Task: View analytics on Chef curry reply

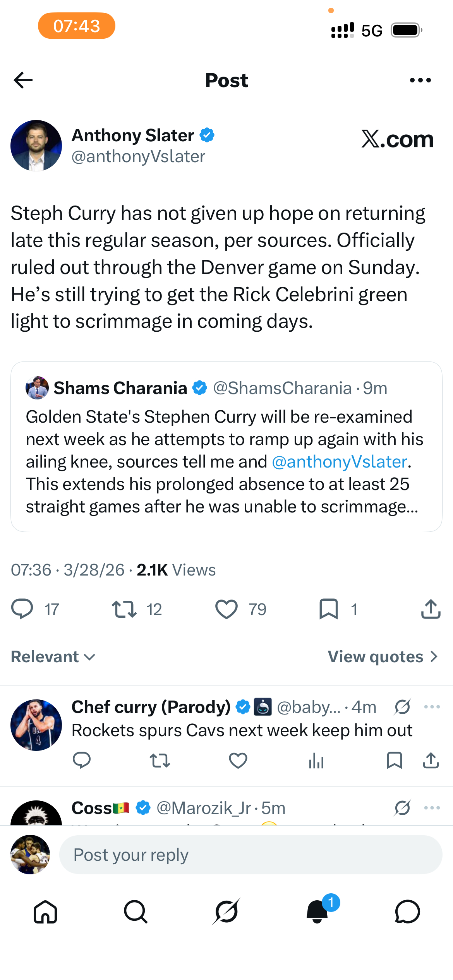Action: 316,761
